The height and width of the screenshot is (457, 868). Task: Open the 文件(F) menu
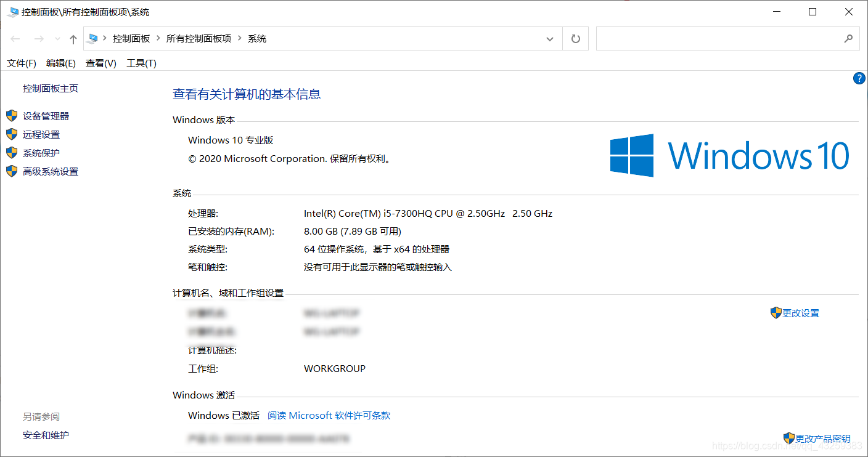[x=22, y=63]
